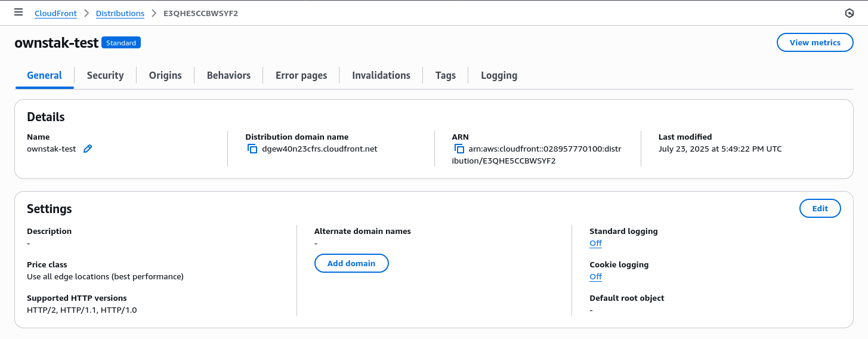Viewport: 868px width, 339px height.
Task: Navigate to CloudFront breadcrumb link
Action: (x=55, y=13)
